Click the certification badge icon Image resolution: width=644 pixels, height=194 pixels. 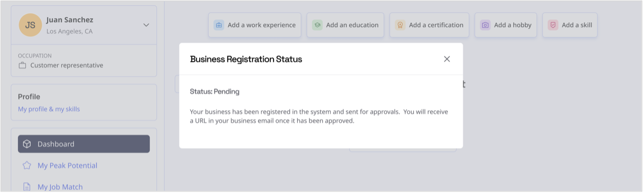(400, 25)
